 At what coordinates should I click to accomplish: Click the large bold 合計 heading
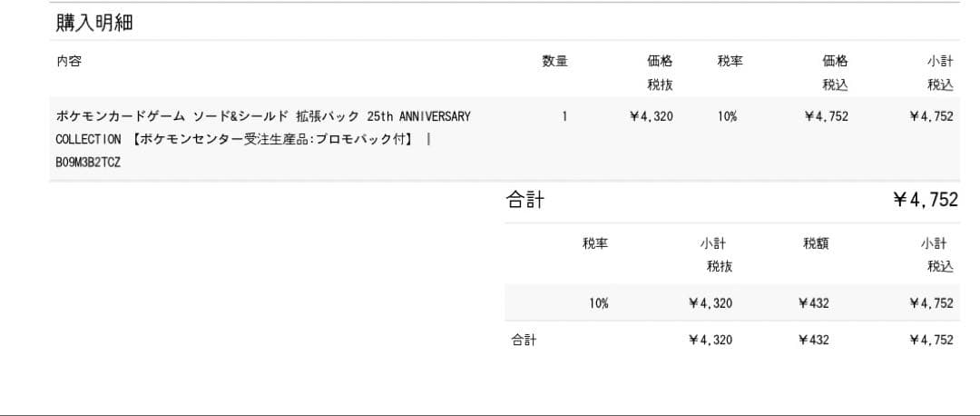[x=525, y=201]
